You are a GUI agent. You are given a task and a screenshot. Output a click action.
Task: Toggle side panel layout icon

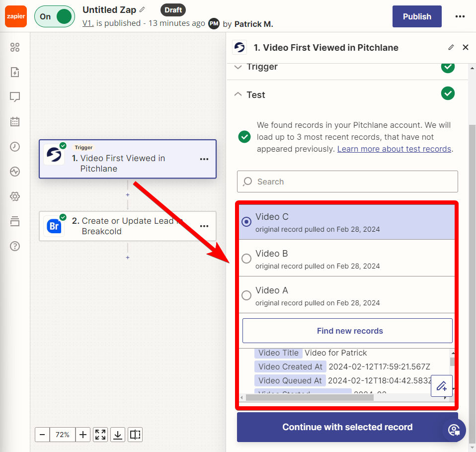[135, 435]
